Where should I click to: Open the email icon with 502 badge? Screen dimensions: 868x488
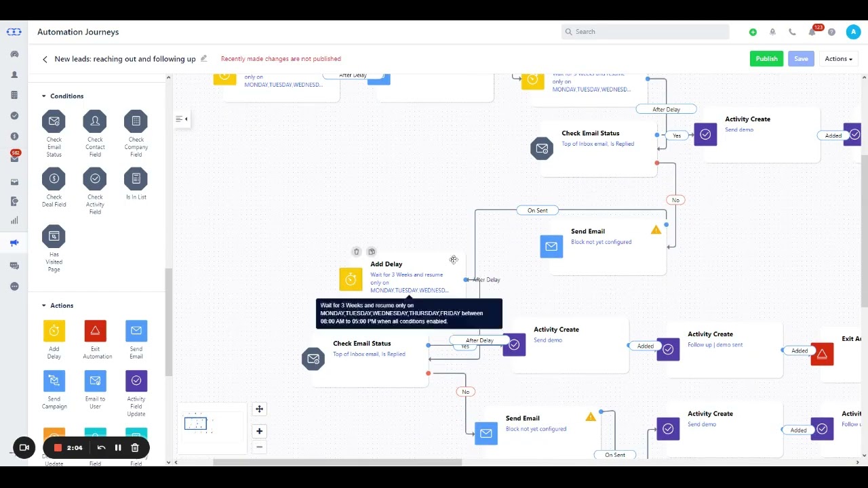[x=14, y=157]
